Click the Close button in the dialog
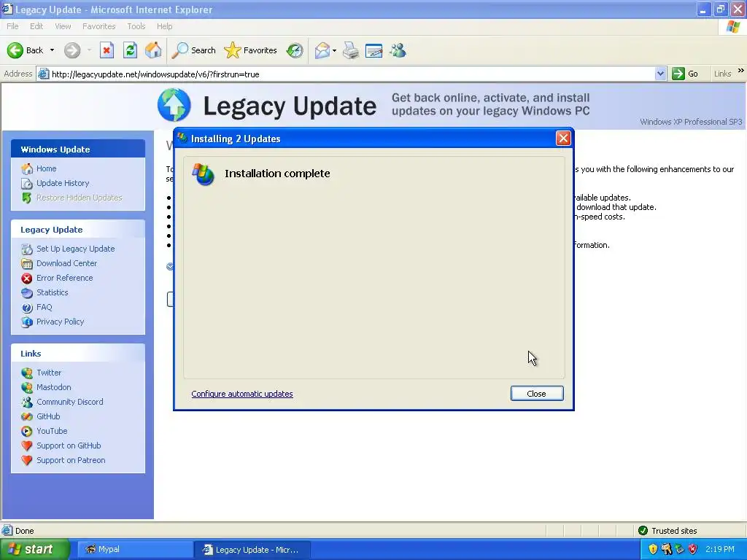This screenshot has height=560, width=747. coord(537,393)
